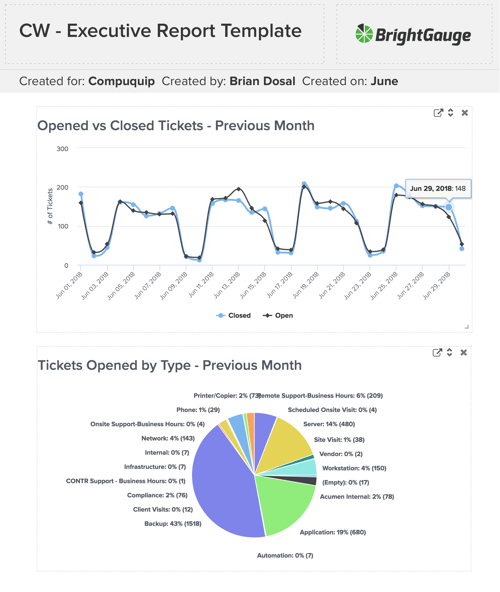This screenshot has width=500, height=592.
Task: Click the highlighted Jun 29 Closed data point
Action: pos(449,207)
